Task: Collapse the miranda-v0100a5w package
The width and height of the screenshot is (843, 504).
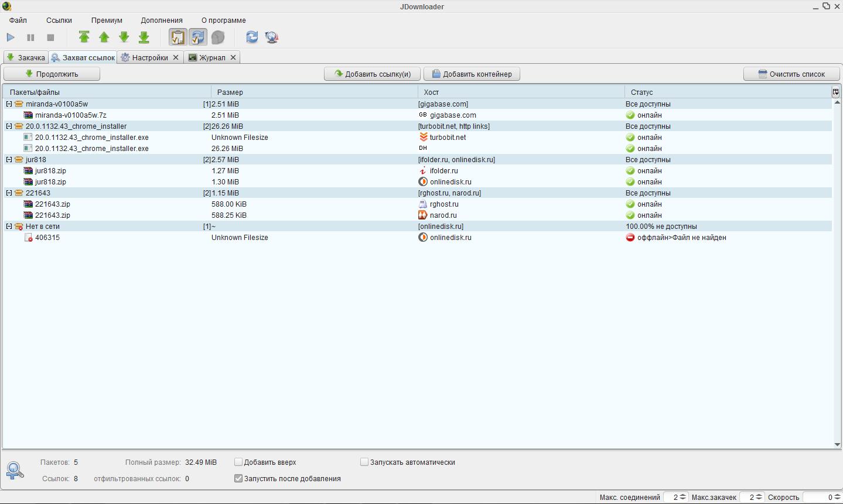Action: tap(9, 104)
